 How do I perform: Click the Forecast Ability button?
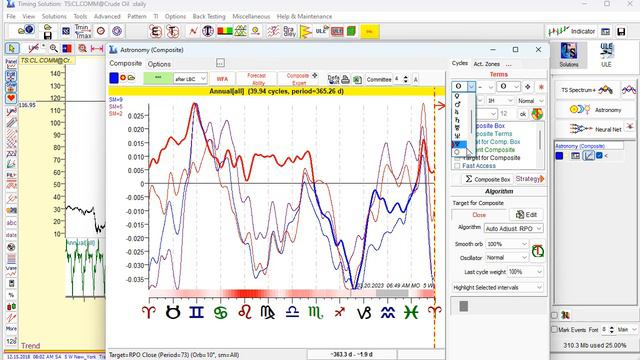click(x=256, y=79)
